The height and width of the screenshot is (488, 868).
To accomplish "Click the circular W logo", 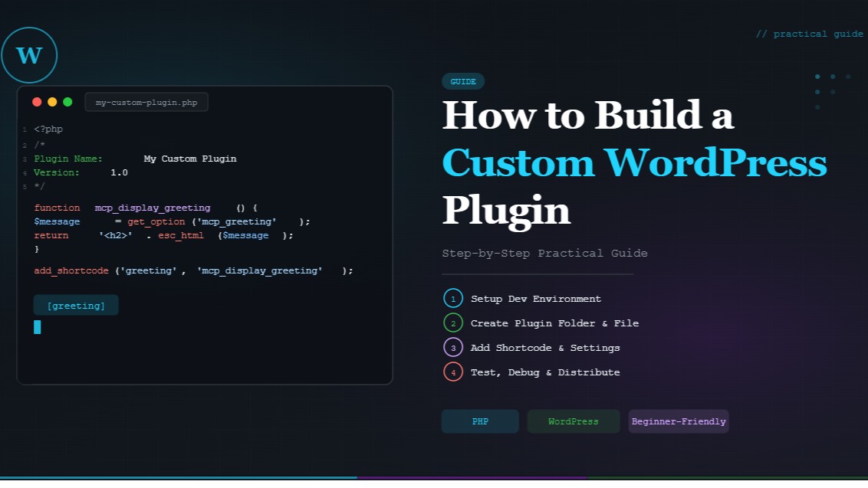I will coord(29,55).
